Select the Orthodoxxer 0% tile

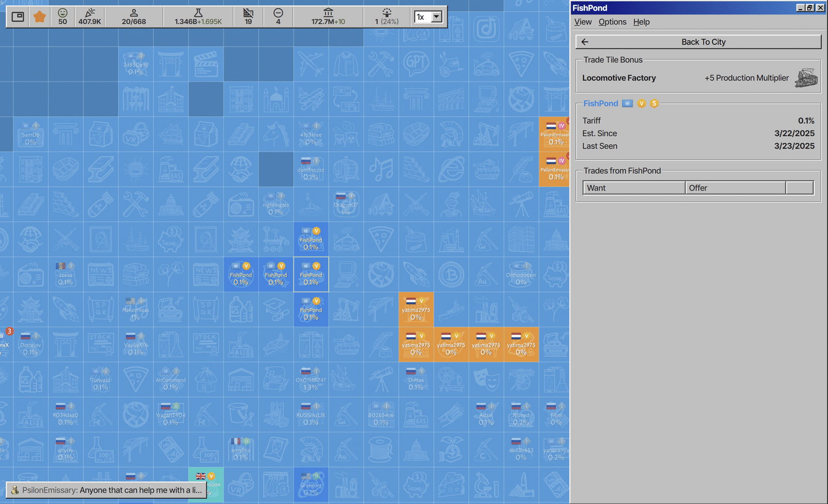click(x=521, y=274)
